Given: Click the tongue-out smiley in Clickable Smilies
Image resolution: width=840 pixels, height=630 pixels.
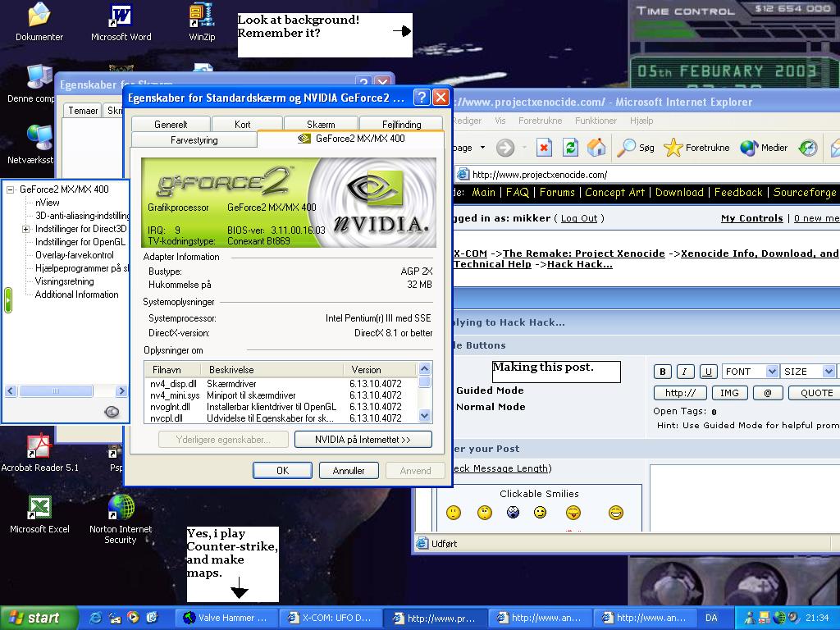Looking at the screenshot, I should coord(573,513).
